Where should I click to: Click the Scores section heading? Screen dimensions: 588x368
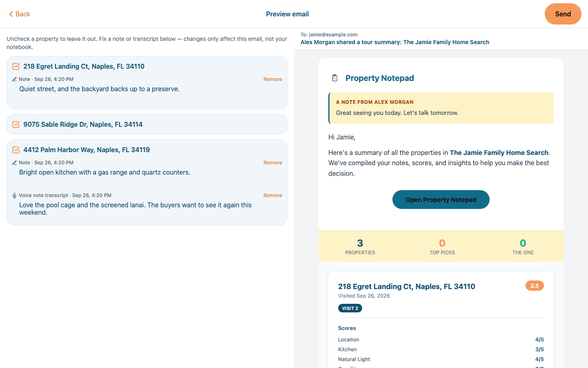(347, 328)
